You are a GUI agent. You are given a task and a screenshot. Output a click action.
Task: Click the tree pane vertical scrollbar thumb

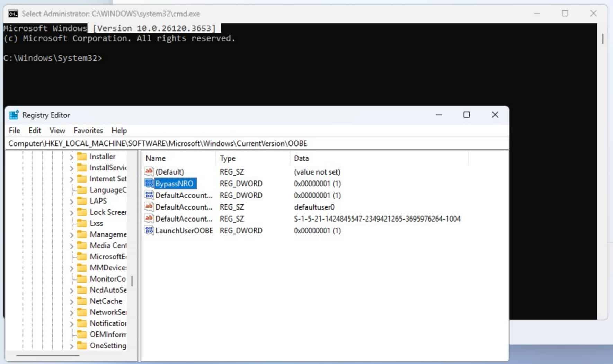click(x=132, y=281)
